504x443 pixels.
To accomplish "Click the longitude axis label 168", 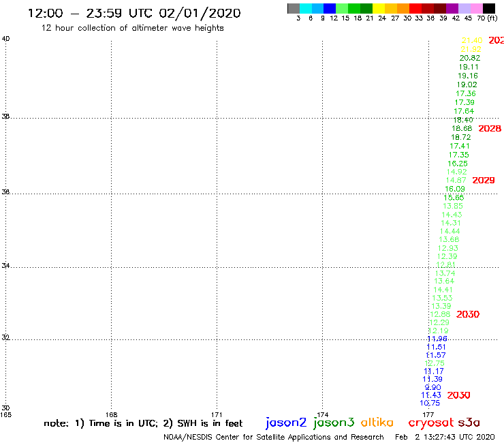I will 111,414.
